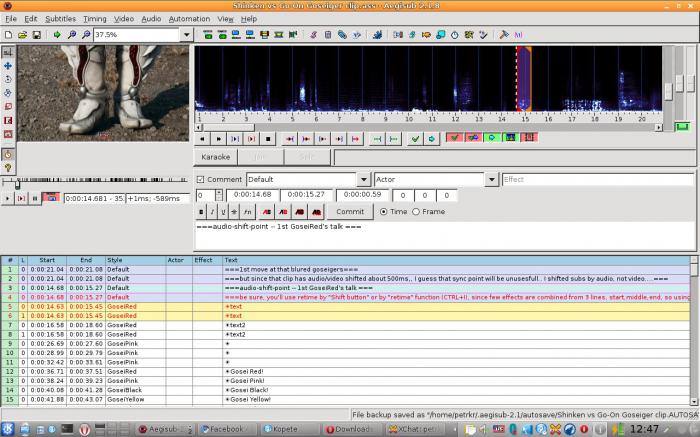Click the visual typesetting help icon
This screenshot has height=437, width=700.
(8, 168)
